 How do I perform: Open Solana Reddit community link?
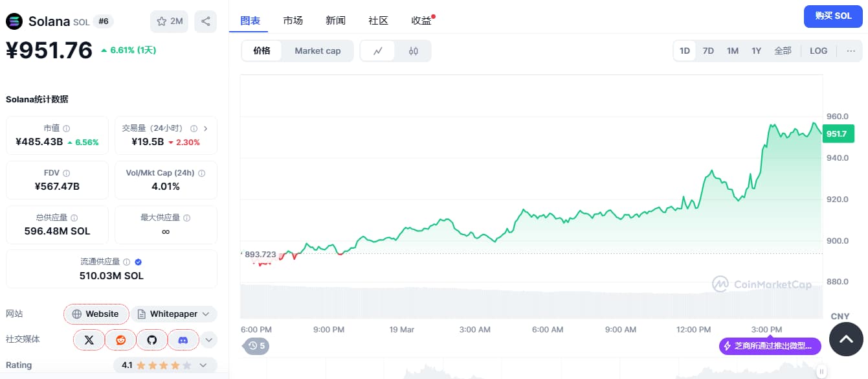pos(120,339)
